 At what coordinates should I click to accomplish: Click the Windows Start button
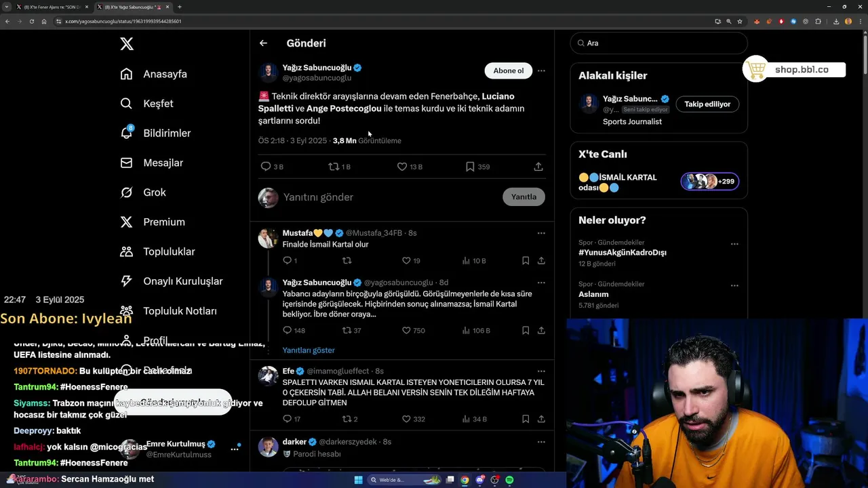359,480
